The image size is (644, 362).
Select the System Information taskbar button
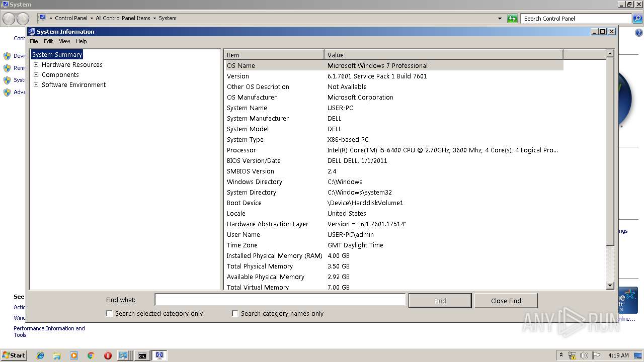[x=159, y=355]
